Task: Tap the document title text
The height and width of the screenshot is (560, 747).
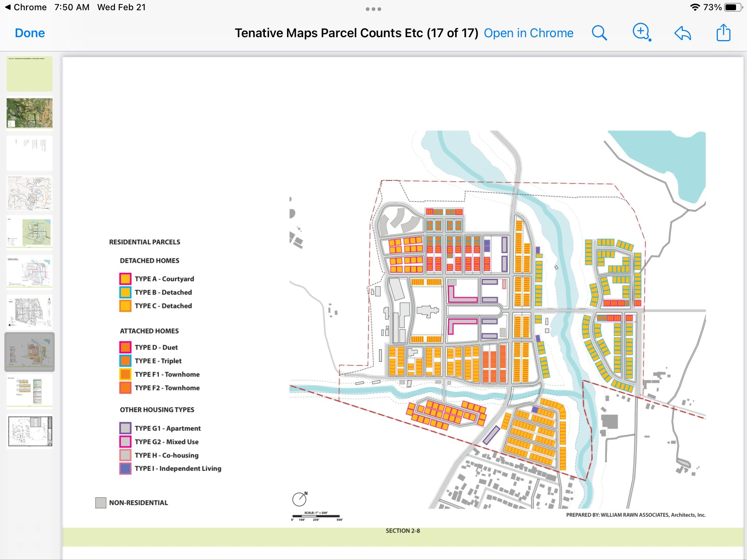Action: (x=356, y=33)
